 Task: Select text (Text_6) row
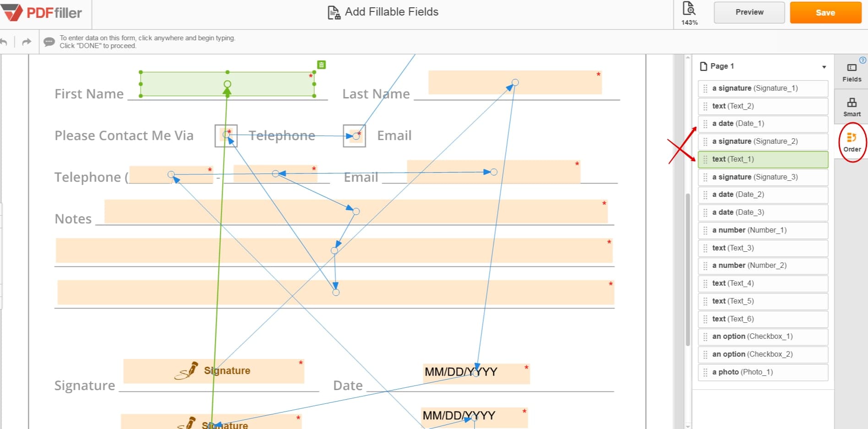point(763,319)
